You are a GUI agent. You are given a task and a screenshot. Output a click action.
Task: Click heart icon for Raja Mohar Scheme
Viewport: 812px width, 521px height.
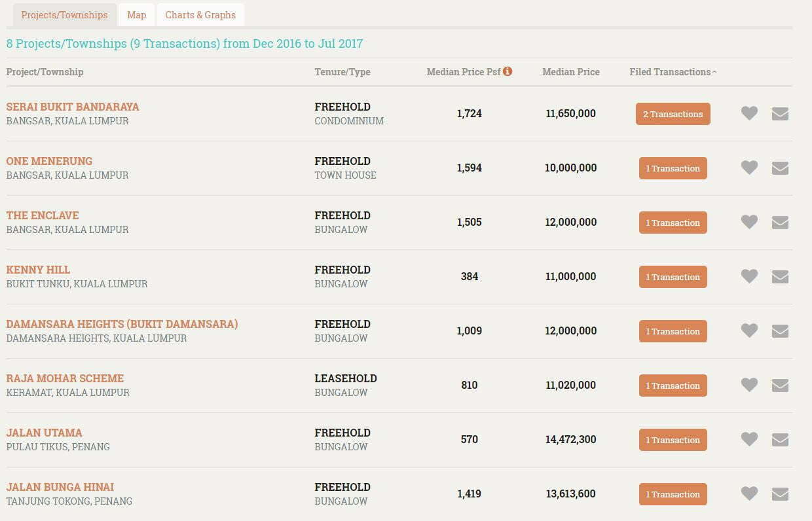click(749, 385)
